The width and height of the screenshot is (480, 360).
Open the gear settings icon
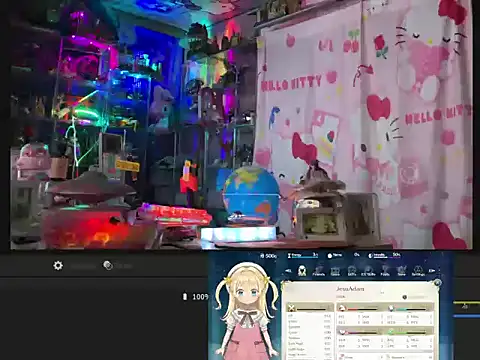click(58, 266)
